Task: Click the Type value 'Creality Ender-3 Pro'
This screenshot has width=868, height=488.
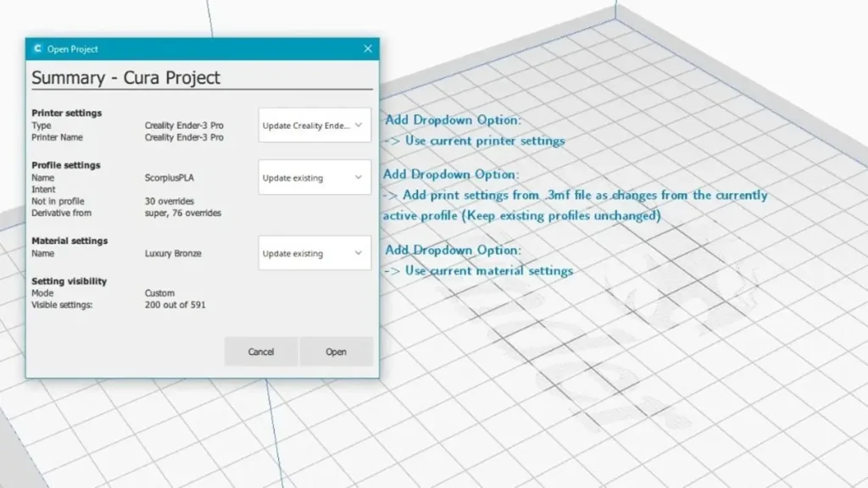Action: [x=184, y=125]
